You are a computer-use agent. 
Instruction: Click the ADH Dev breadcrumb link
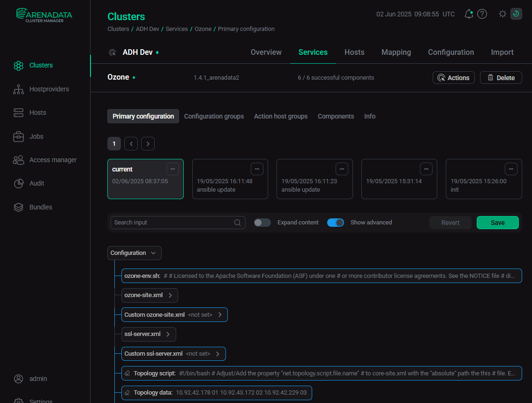click(x=147, y=29)
